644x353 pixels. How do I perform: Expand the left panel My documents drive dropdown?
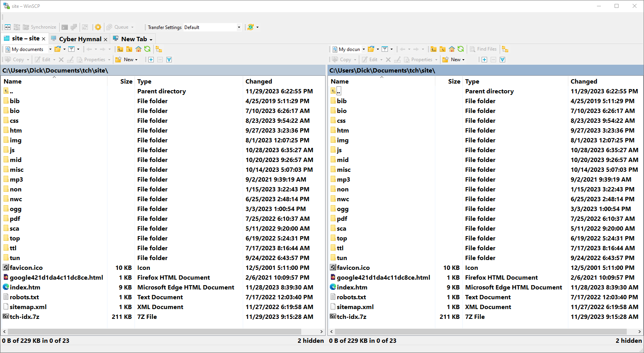pyautogui.click(x=50, y=49)
